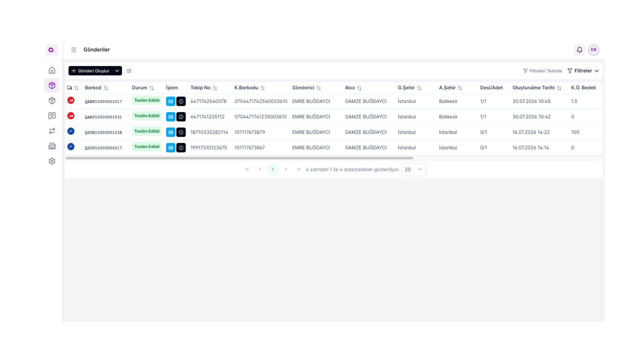Open the home icon in sidebar
Image resolution: width=644 pixels, height=362 pixels.
click(52, 70)
